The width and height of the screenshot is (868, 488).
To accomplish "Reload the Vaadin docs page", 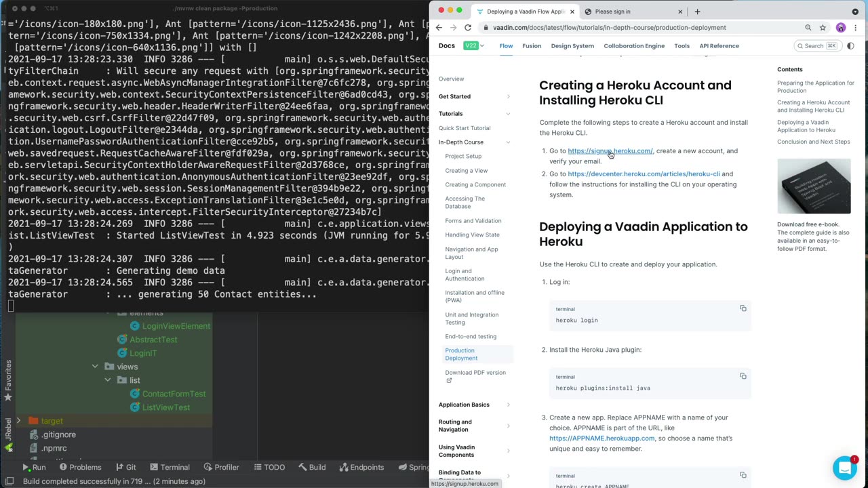I will (468, 28).
